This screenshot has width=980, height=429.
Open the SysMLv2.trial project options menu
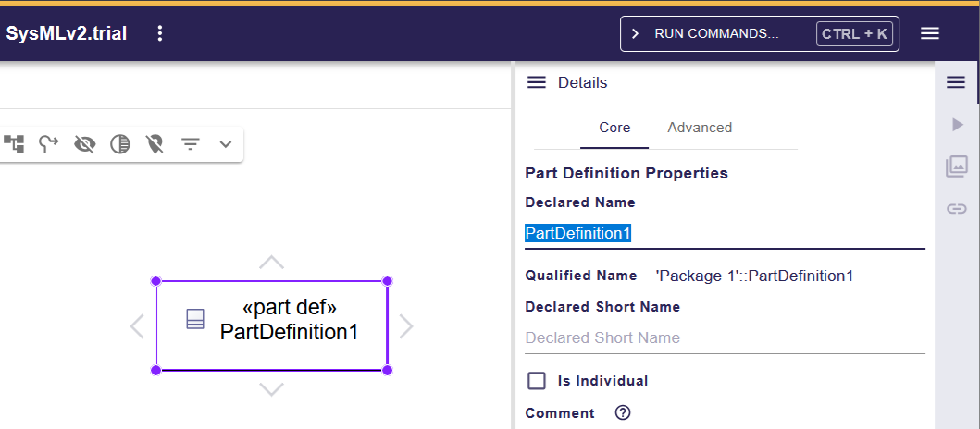(x=160, y=33)
